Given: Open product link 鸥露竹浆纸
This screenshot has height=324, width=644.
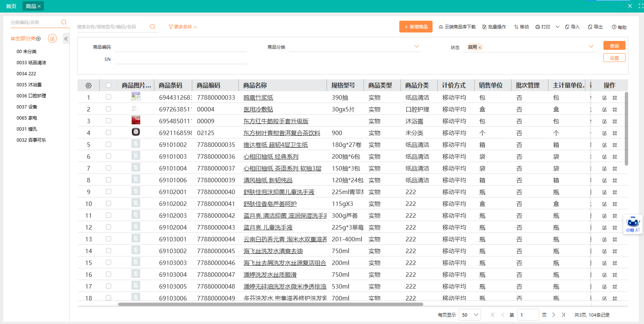Looking at the screenshot, I should point(258,98).
